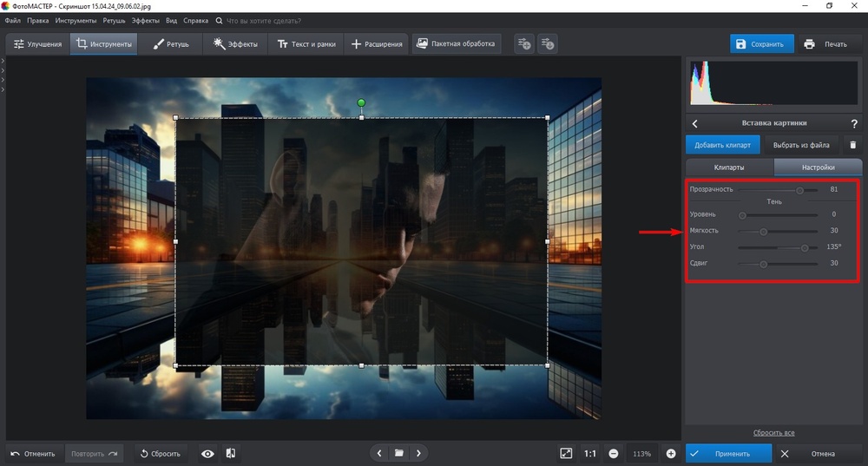Image resolution: width=868 pixels, height=466 pixels.
Task: Open the Файл menu
Action: tap(13, 21)
